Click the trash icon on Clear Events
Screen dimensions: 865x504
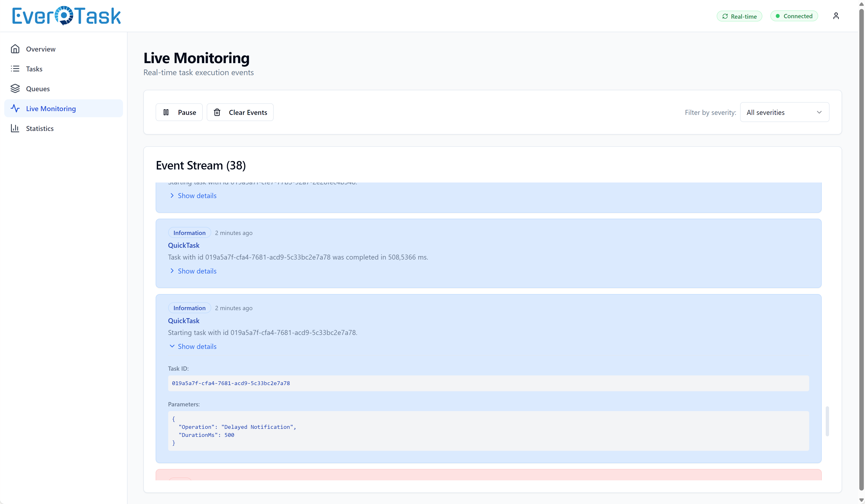click(x=217, y=112)
